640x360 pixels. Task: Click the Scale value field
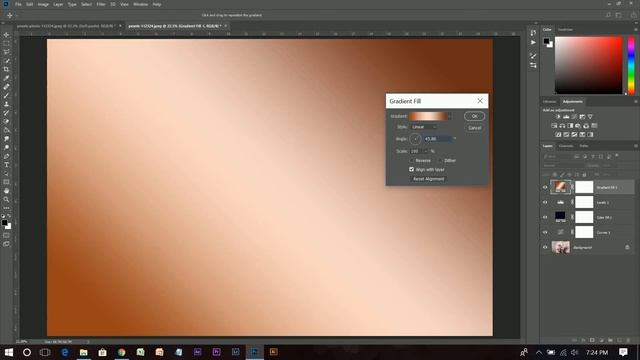point(416,151)
